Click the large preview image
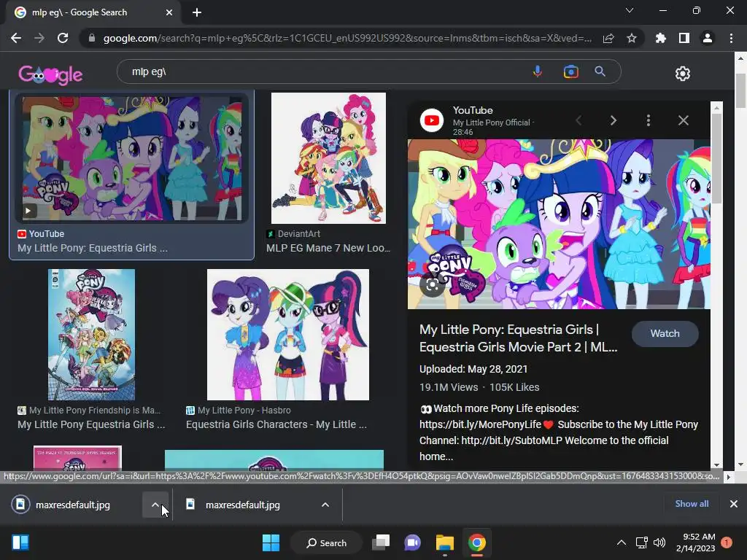Viewport: 747px width, 560px height. click(559, 224)
